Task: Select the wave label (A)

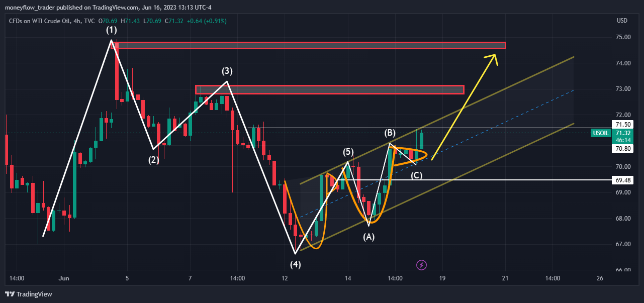Action: 369,236
